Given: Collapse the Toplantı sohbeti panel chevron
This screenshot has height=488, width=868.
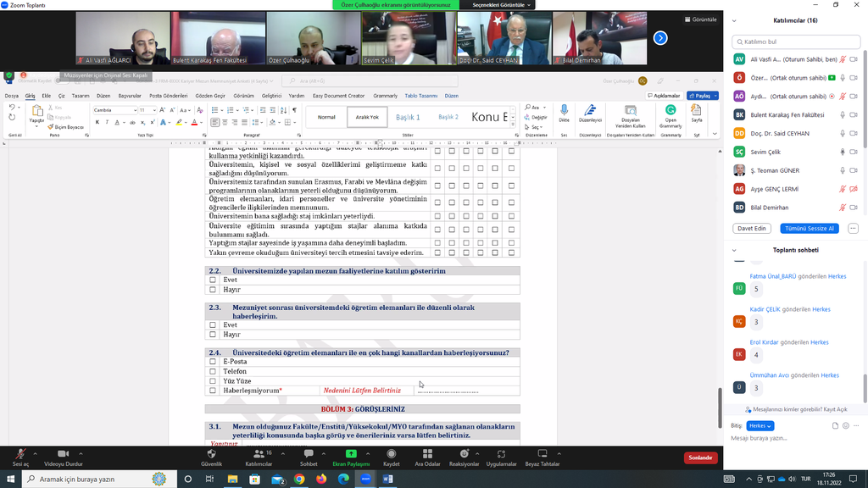Looking at the screenshot, I should point(734,250).
